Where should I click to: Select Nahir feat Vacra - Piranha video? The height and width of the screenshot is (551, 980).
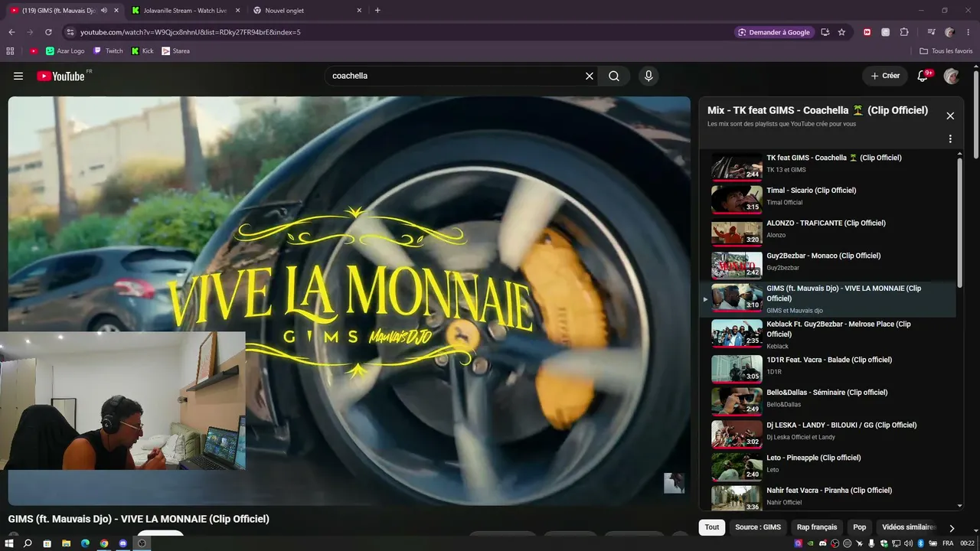coord(829,497)
